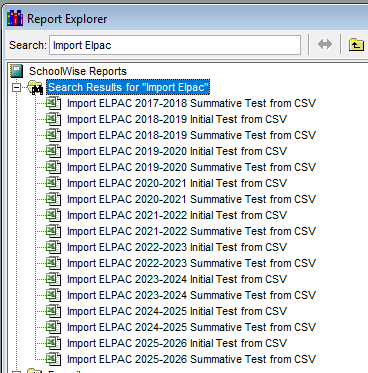The image size is (368, 373).
Task: Click the Excel icon for 2018-2019 Initial Test
Action: tap(53, 119)
